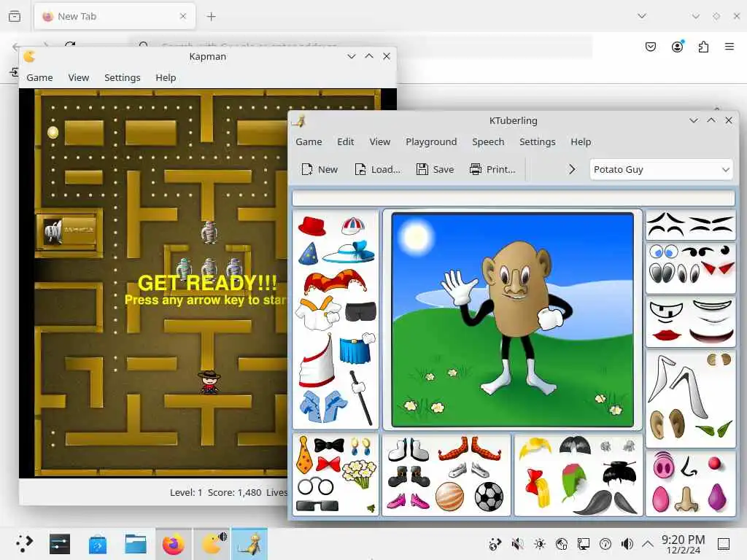Select the flower bouquet item
The width and height of the screenshot is (747, 560).
[360, 474]
